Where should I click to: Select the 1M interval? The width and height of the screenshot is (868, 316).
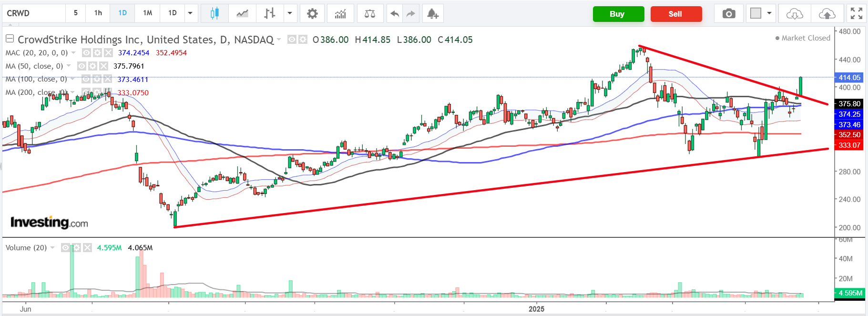(x=148, y=13)
